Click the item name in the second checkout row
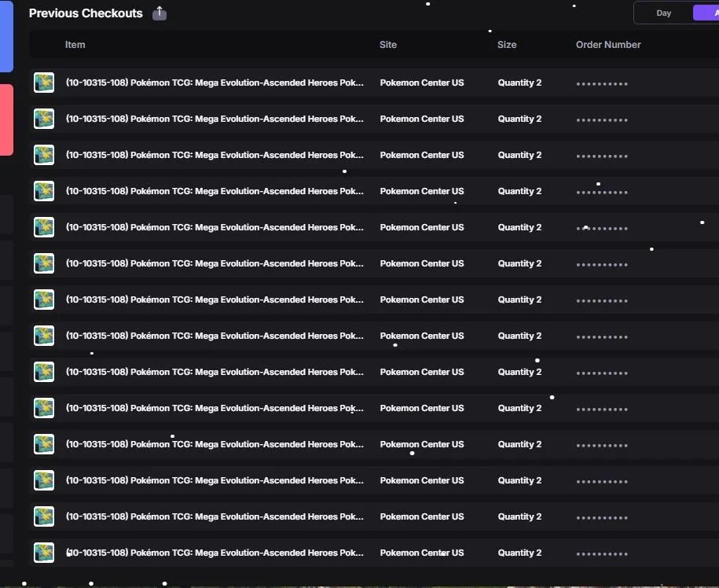719x588 pixels. (215, 119)
